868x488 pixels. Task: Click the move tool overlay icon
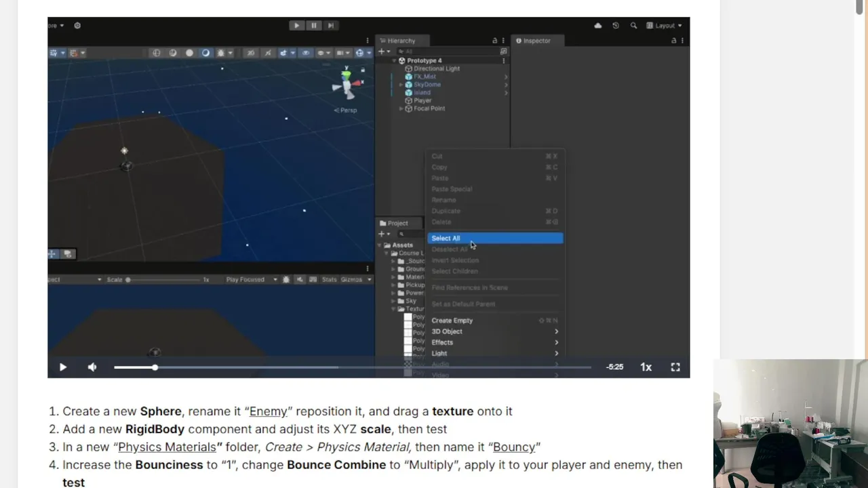tap(53, 254)
